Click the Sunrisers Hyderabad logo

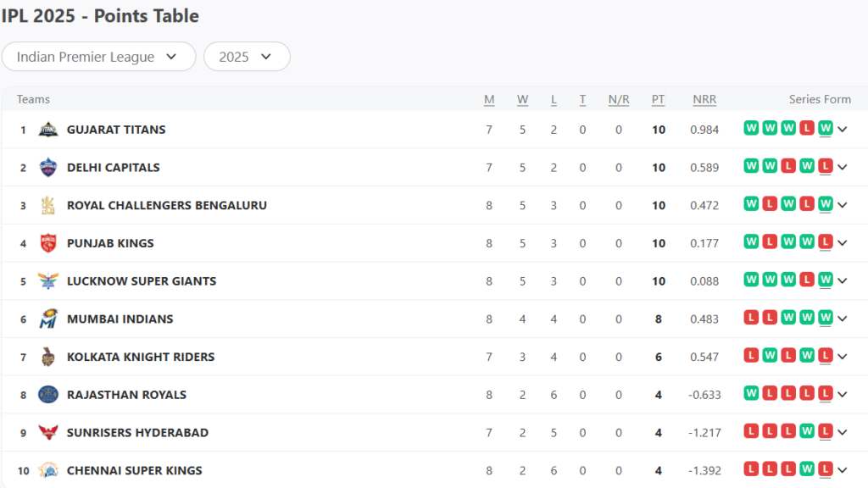(x=48, y=432)
